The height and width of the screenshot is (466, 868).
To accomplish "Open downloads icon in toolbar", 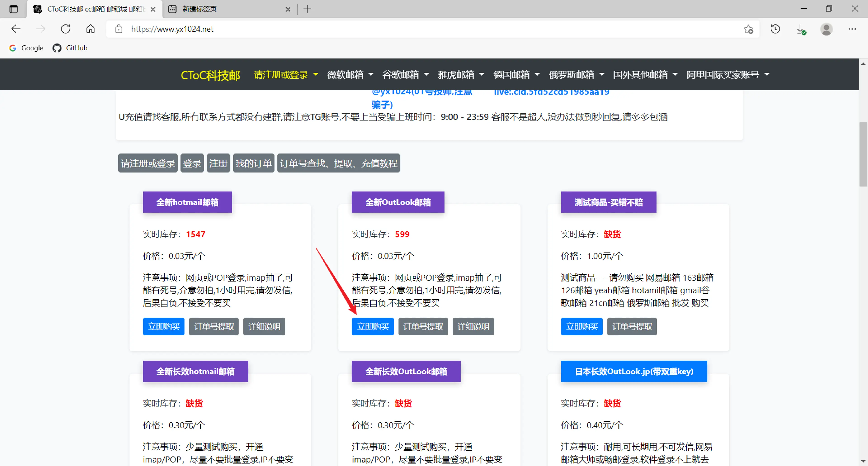I will tap(801, 29).
